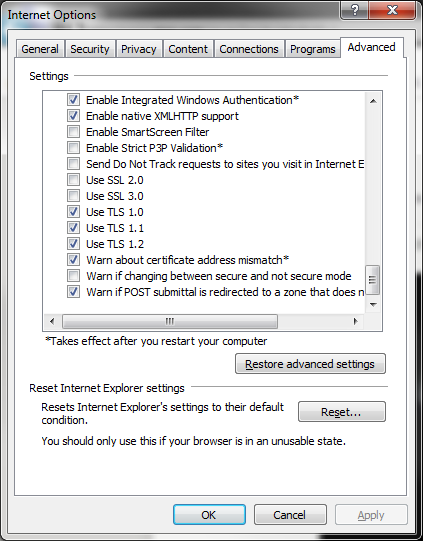This screenshot has width=423, height=541.
Task: Disable Warn about certificate address mismatch
Action: pos(73,259)
